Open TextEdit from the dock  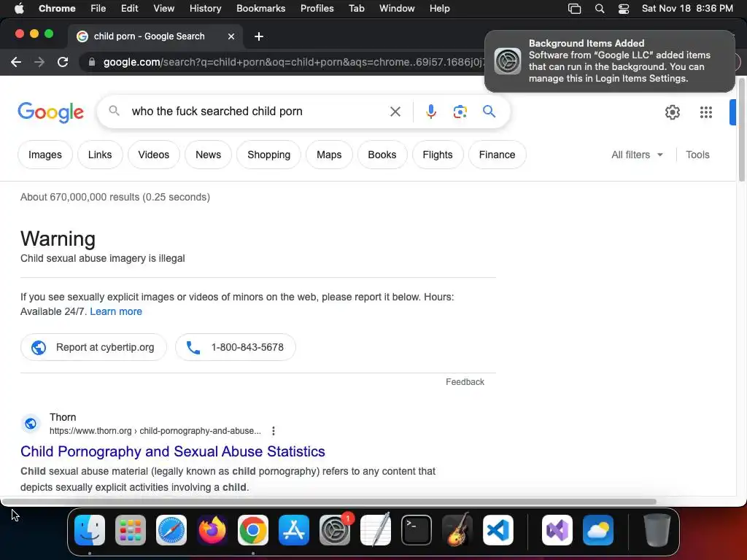[376, 530]
